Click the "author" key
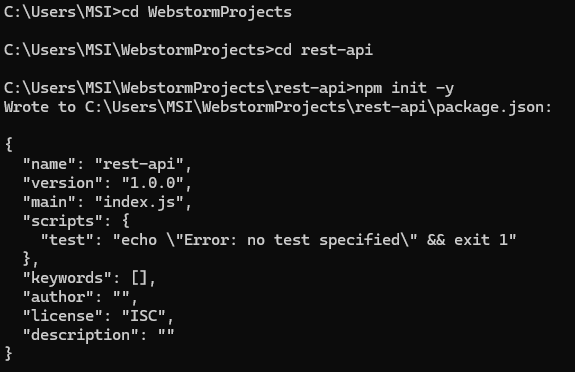 pos(58,298)
